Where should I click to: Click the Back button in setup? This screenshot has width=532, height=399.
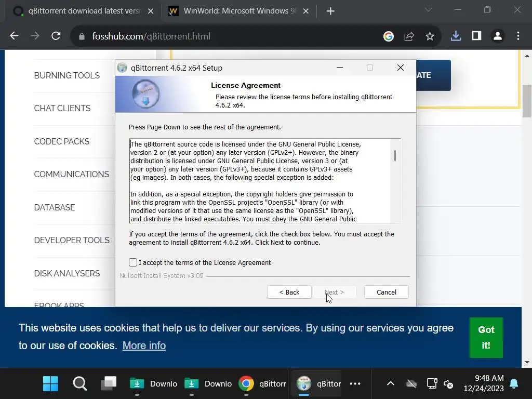[x=289, y=292]
